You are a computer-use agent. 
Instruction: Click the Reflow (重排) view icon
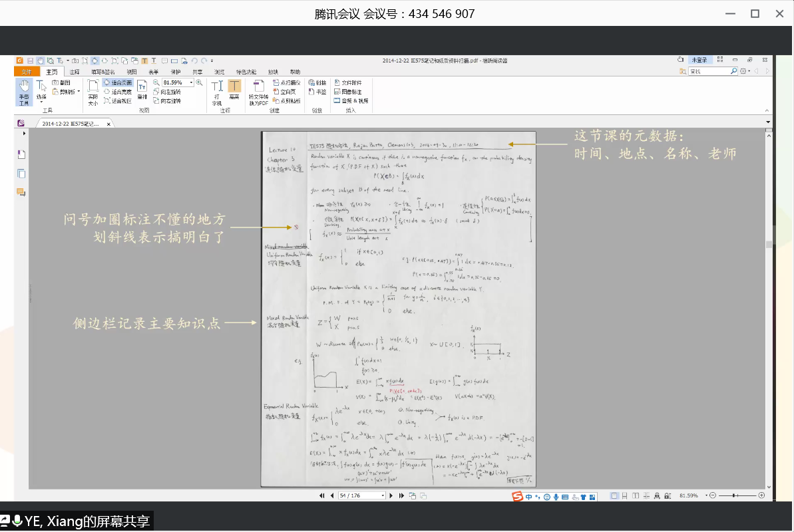(x=142, y=90)
